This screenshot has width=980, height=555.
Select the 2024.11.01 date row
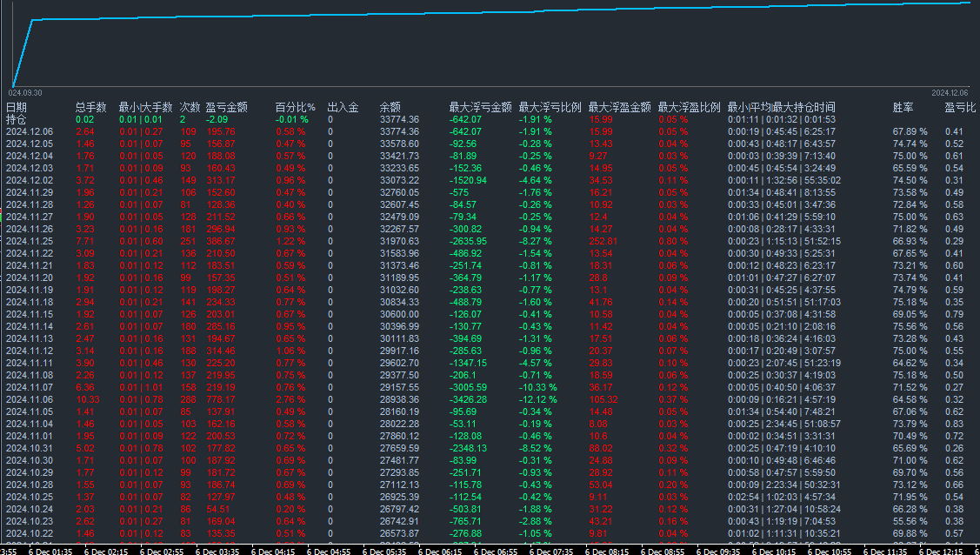point(30,436)
